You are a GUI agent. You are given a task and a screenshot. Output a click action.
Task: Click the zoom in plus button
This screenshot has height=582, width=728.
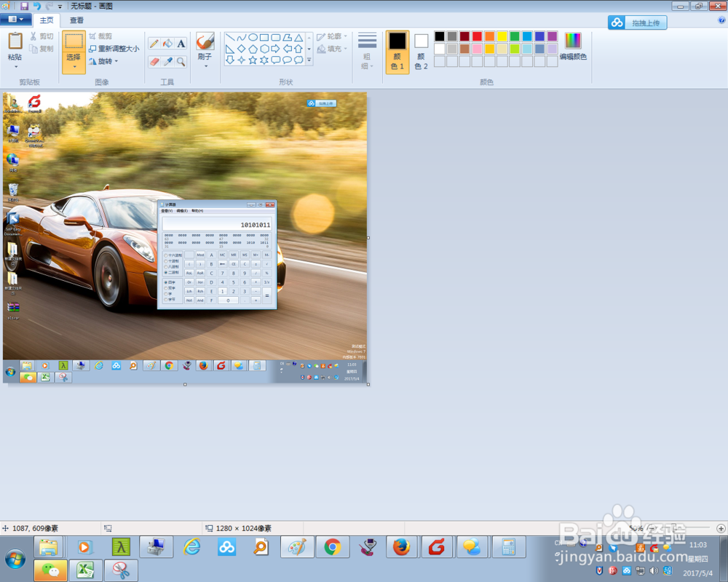tap(721, 528)
